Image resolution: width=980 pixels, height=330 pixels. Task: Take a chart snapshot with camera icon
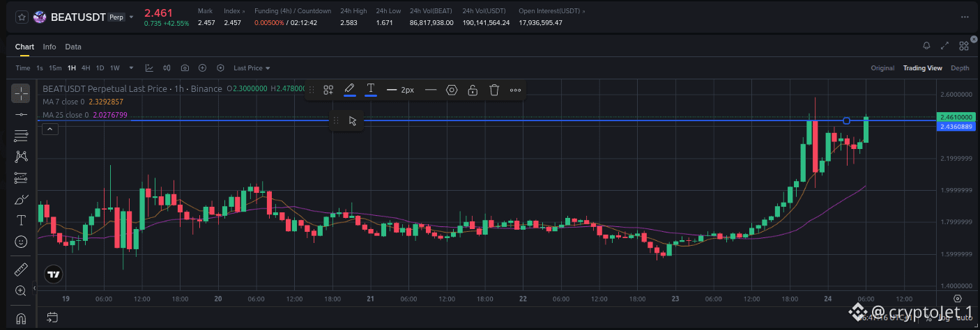pyautogui.click(x=185, y=68)
